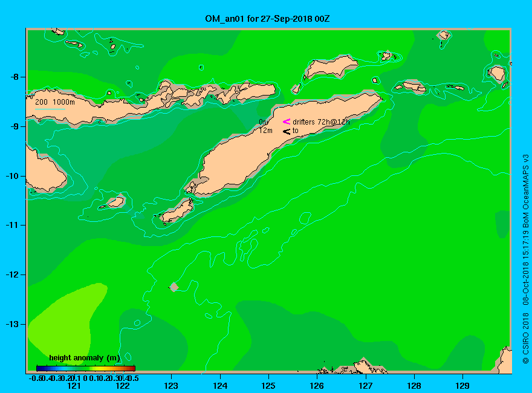Screen dimensions: 532x393
Task: Click the '12m' depth label
Action: tap(265, 131)
